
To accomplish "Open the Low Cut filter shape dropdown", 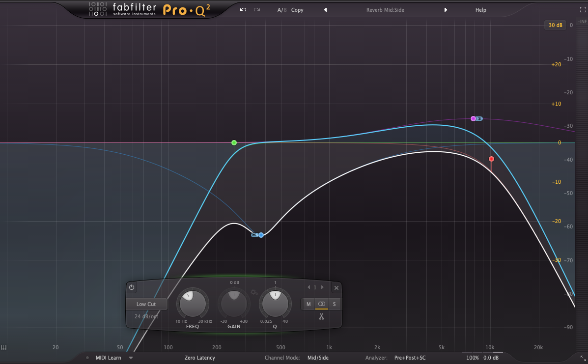I will [x=146, y=304].
